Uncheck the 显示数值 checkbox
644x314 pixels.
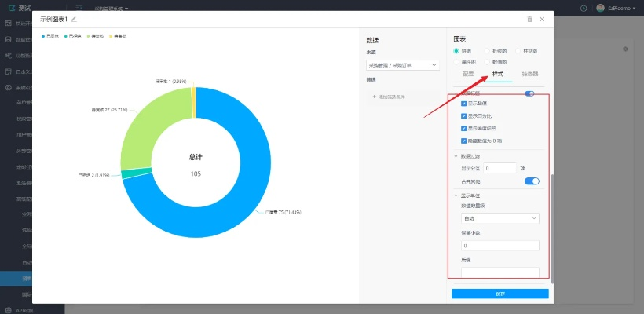click(464, 104)
